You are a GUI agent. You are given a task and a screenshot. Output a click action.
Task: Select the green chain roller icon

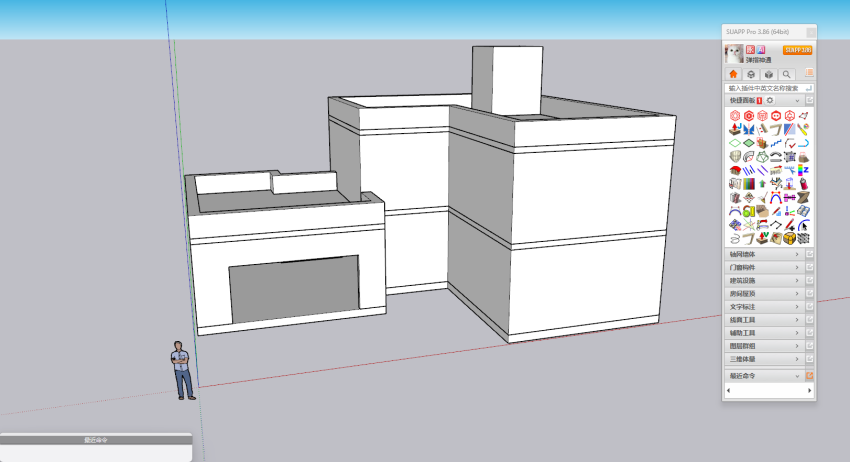coord(749,211)
